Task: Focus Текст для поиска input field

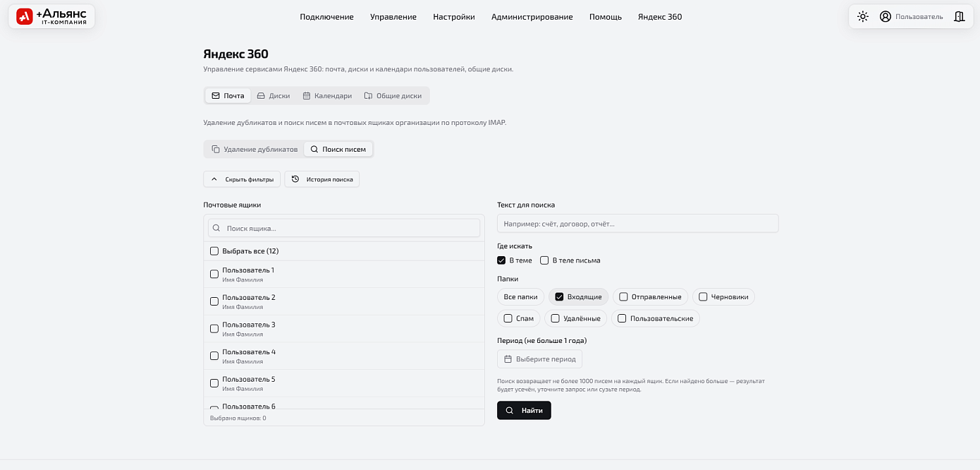Action: click(x=637, y=224)
